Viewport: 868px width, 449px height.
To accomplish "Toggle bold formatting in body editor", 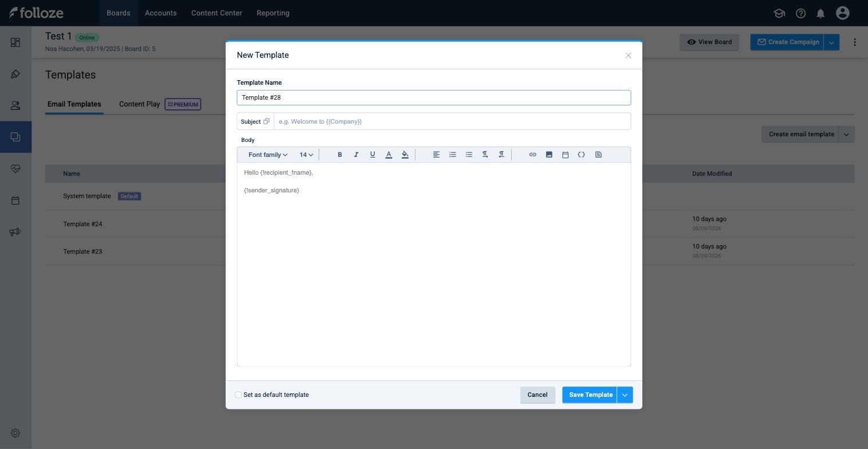I will click(x=340, y=155).
